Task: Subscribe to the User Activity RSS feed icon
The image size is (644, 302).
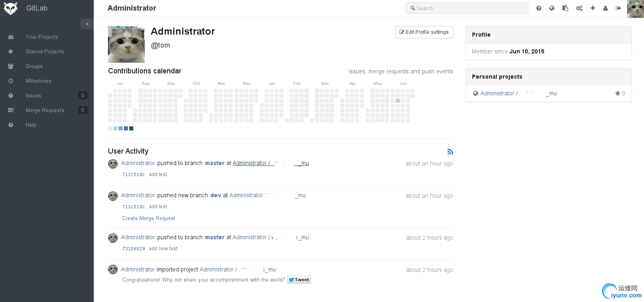Action: [x=450, y=152]
